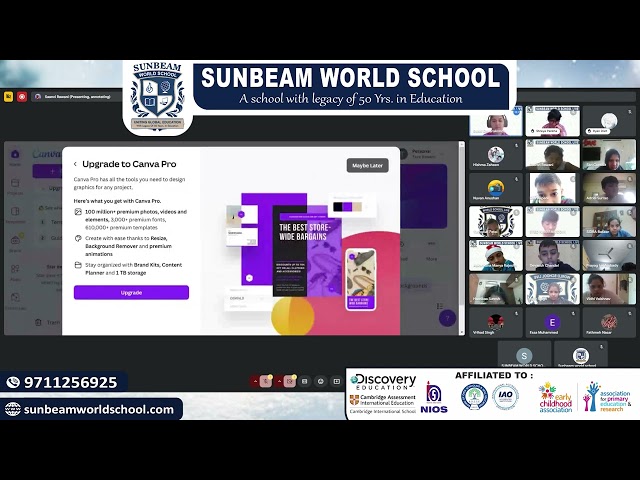Open Apps in Canva's sidebar
640x480 pixels.
pos(15,273)
